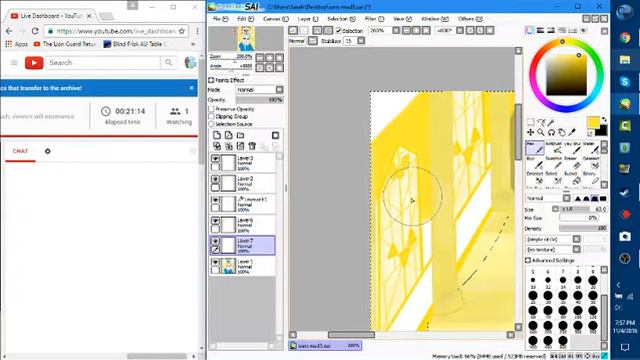The height and width of the screenshot is (360, 640).
Task: Open the Layer menu
Action: point(307,19)
